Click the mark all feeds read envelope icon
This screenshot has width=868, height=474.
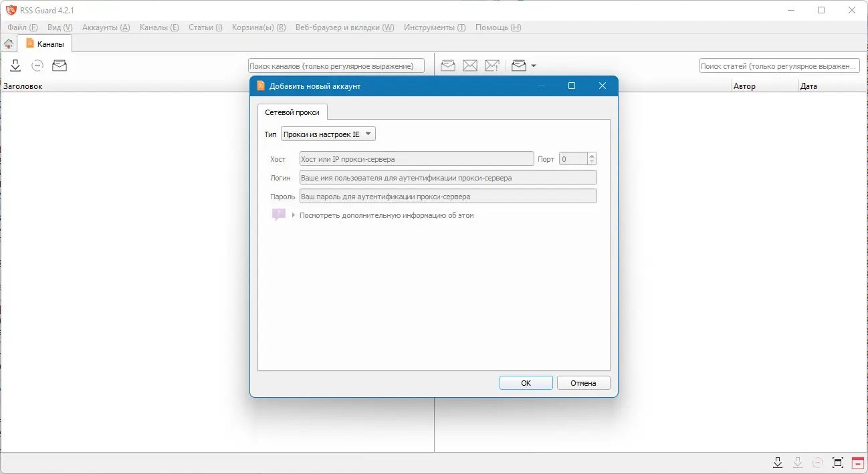(x=60, y=66)
